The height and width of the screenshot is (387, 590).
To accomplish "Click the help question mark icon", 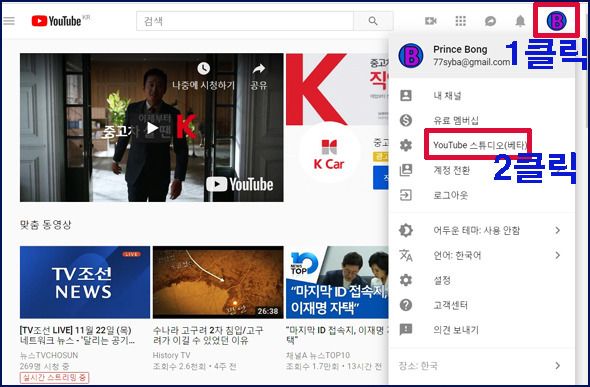I will [x=406, y=305].
